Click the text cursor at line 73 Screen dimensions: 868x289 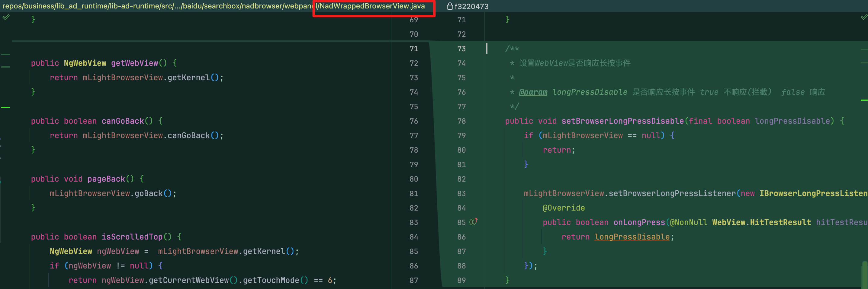[487, 49]
